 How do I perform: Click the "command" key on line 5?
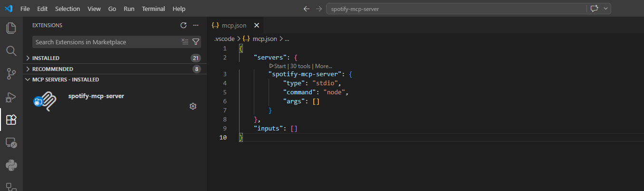tap(299, 92)
